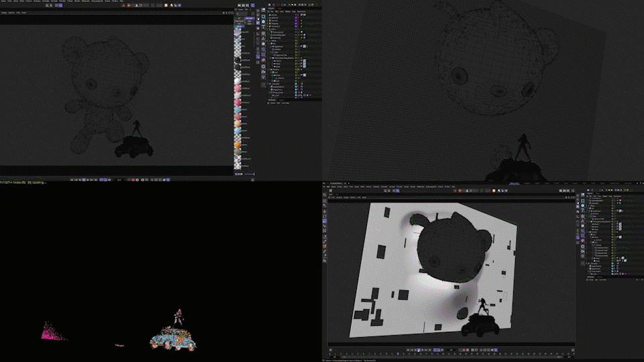Screen dimensions: 644x362
Task: Click the Light icon in top-left object palette
Action: pyautogui.click(x=263, y=76)
